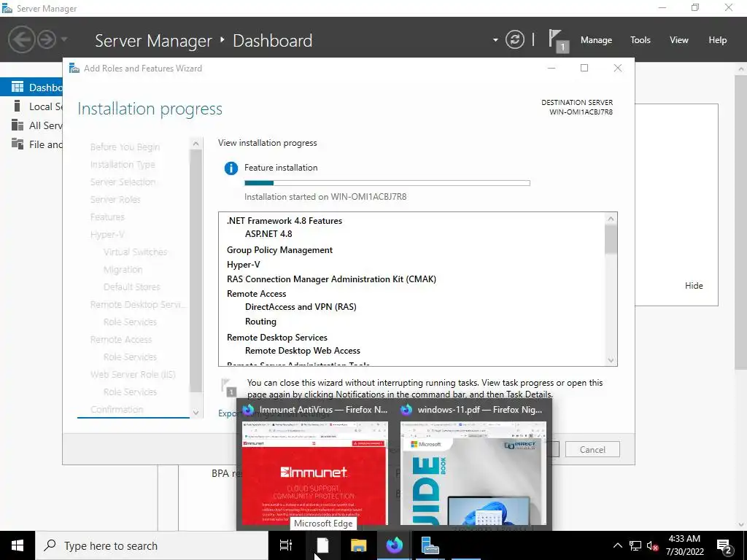Click the Server Manager taskbar icon

tap(430, 545)
